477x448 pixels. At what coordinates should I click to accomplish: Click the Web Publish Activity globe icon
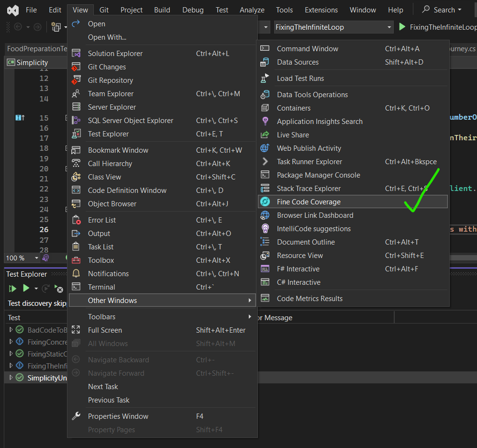(265, 148)
